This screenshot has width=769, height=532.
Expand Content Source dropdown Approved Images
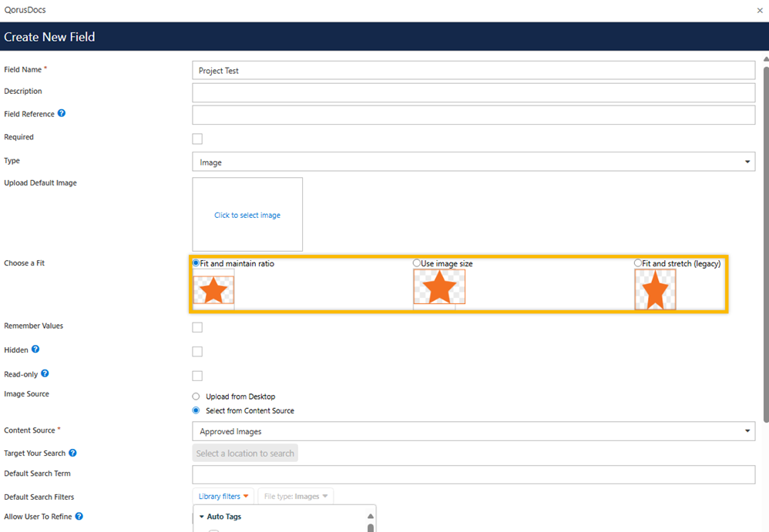(473, 432)
